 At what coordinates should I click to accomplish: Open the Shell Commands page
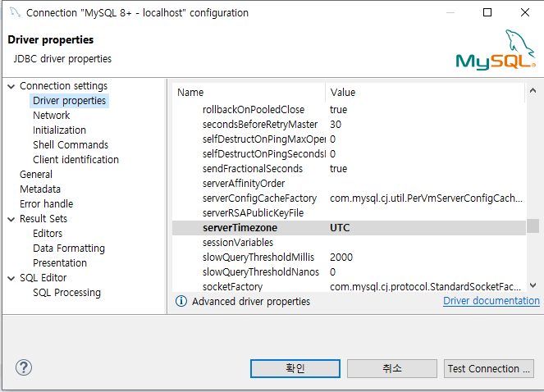click(71, 144)
